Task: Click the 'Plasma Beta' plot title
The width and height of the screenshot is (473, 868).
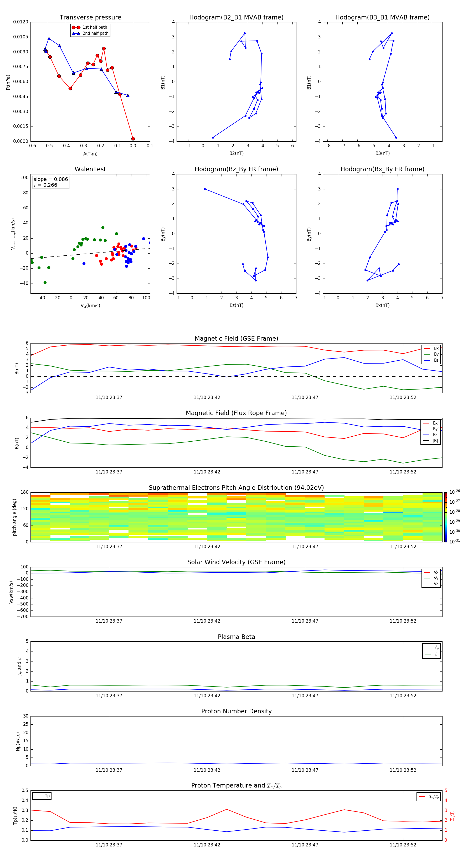Action: pos(236,637)
